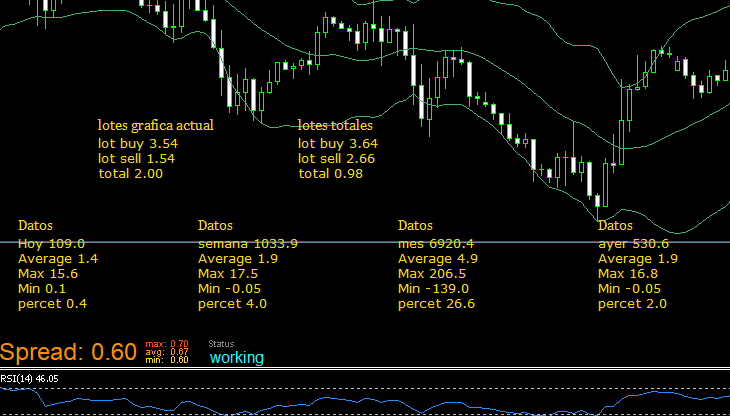Click the 'percet 26.6' label
Screen dimensions: 730x416
(437, 304)
